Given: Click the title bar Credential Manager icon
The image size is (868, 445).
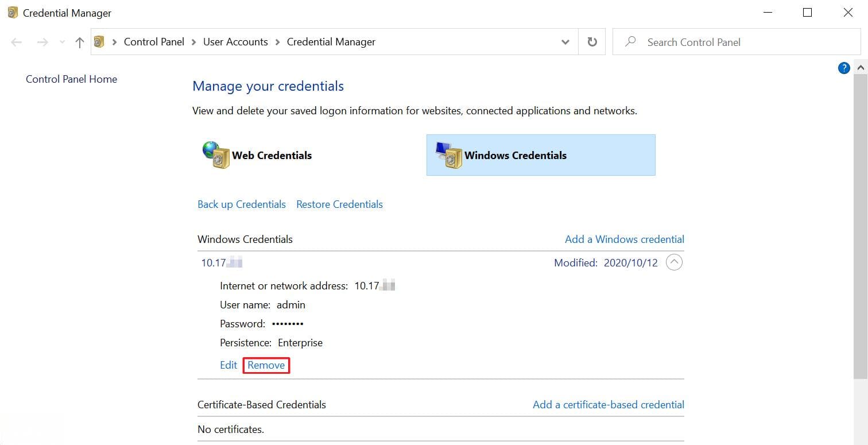Looking at the screenshot, I should point(13,13).
